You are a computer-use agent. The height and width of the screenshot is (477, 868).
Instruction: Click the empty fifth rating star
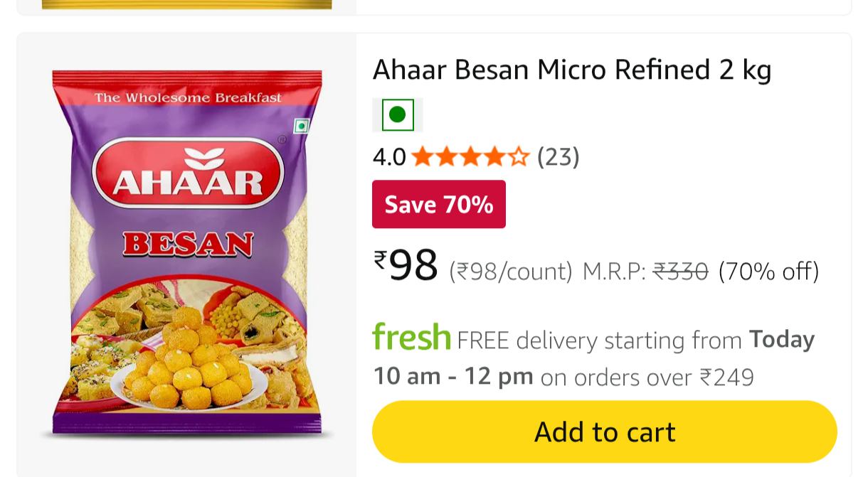coord(519,156)
